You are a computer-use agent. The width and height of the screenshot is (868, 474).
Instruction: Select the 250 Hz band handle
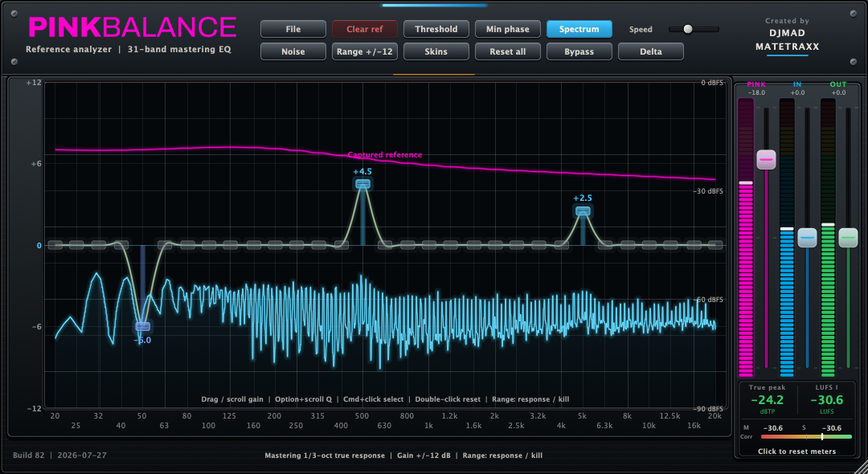pos(297,245)
